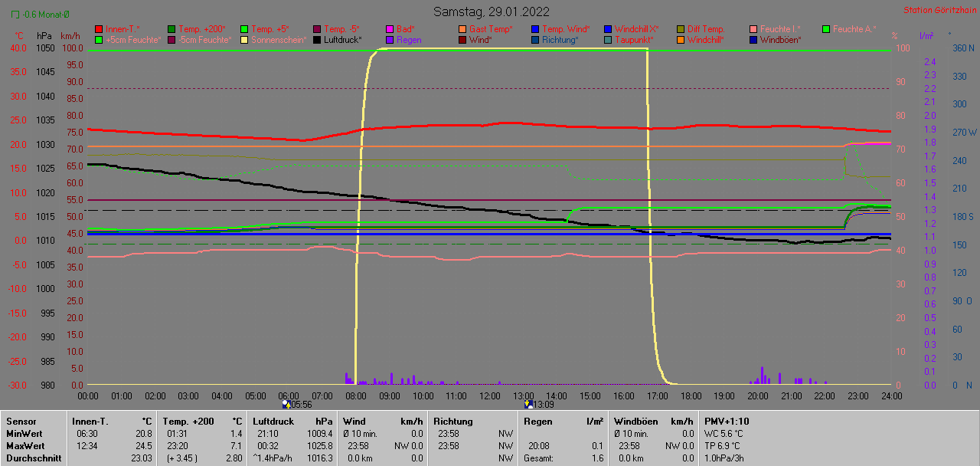Click the Richtung table header

coord(452,421)
